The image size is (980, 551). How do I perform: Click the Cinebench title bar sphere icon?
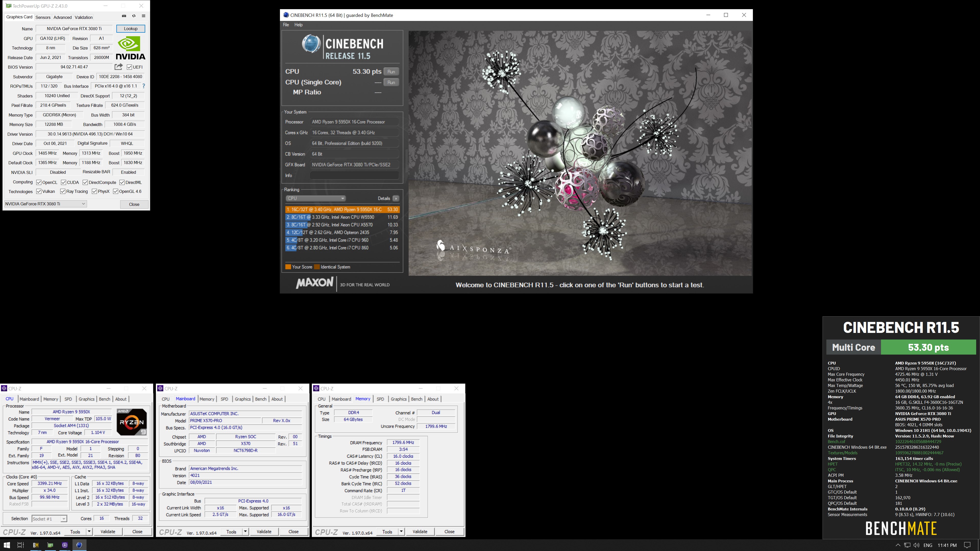286,15
